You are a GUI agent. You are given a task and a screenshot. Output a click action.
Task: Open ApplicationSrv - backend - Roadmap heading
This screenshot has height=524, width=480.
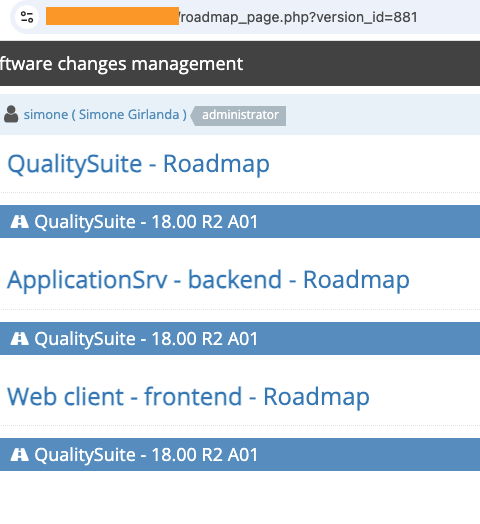208,280
